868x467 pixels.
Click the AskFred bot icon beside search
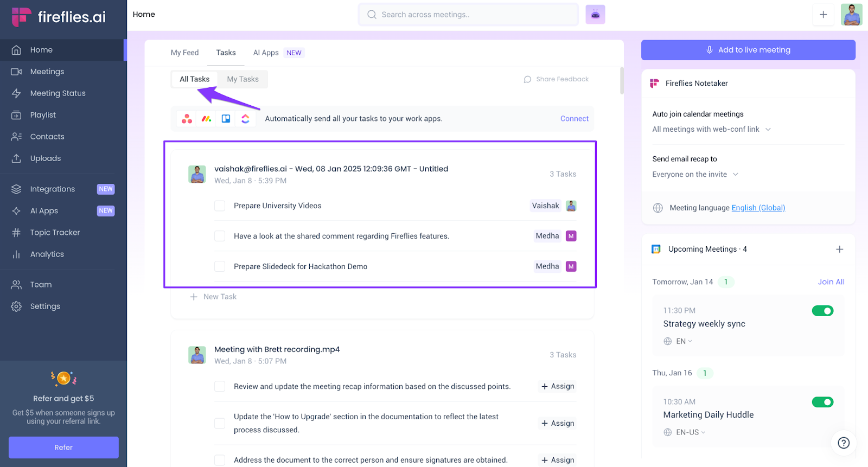[595, 15]
